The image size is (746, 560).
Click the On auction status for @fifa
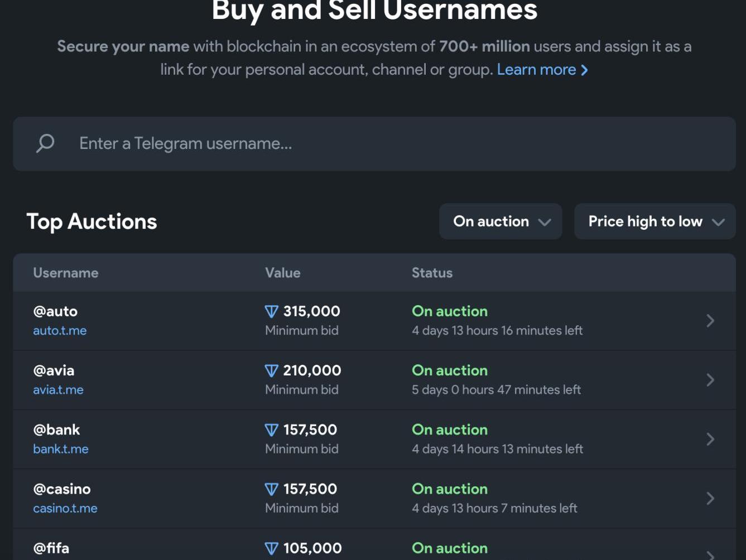[x=450, y=548]
